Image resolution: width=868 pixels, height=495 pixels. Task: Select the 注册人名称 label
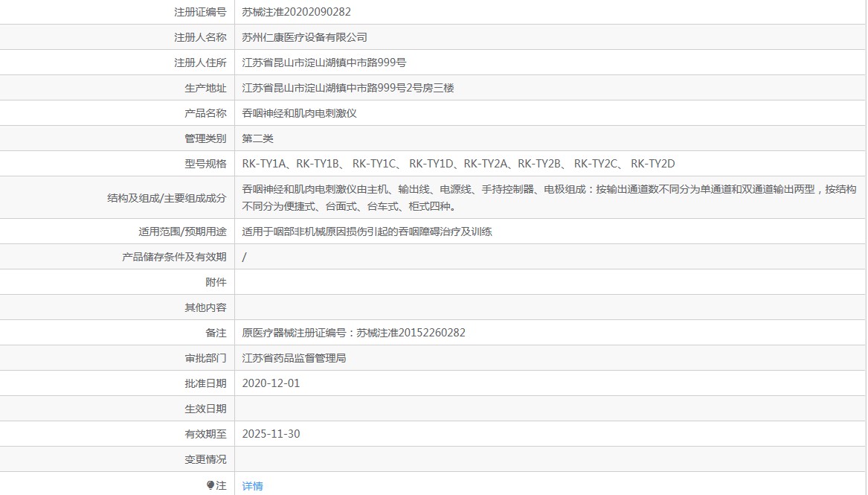[200, 37]
